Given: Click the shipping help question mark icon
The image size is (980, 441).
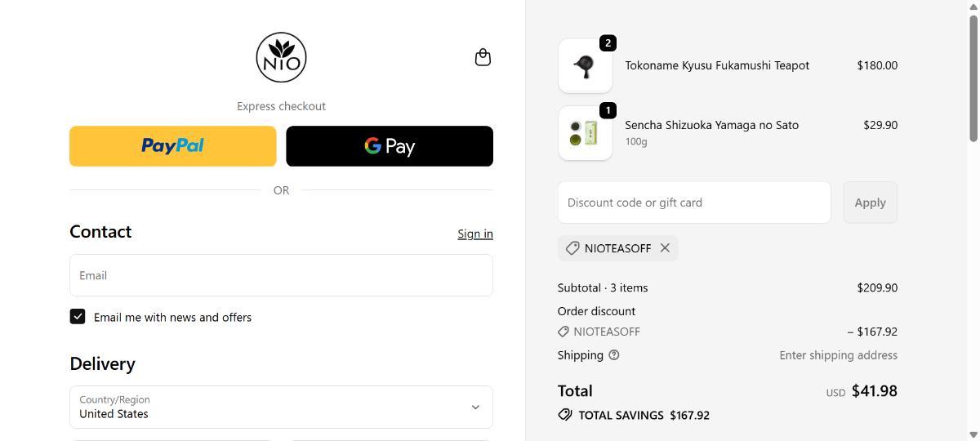Looking at the screenshot, I should click(x=614, y=355).
